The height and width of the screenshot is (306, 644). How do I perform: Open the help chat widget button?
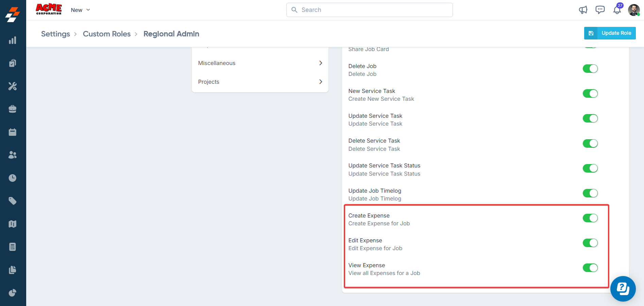[623, 289]
